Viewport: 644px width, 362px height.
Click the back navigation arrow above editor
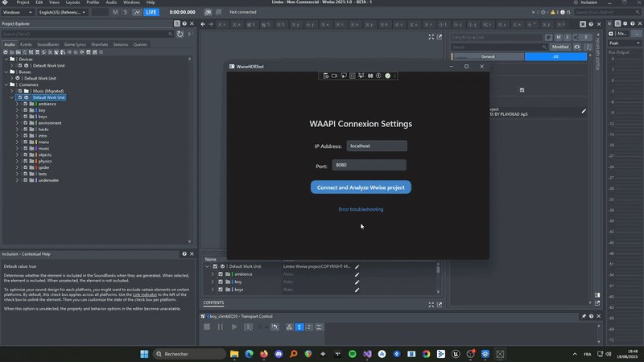click(x=203, y=24)
